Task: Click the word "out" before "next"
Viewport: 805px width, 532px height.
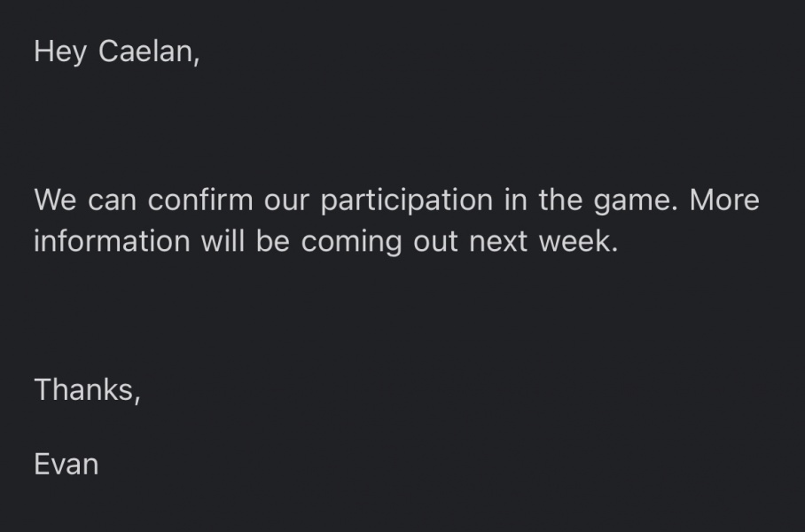Action: click(435, 241)
